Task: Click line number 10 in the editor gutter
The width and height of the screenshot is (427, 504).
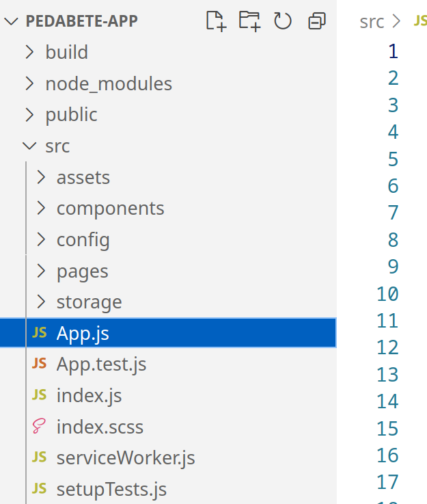Action: (x=387, y=294)
